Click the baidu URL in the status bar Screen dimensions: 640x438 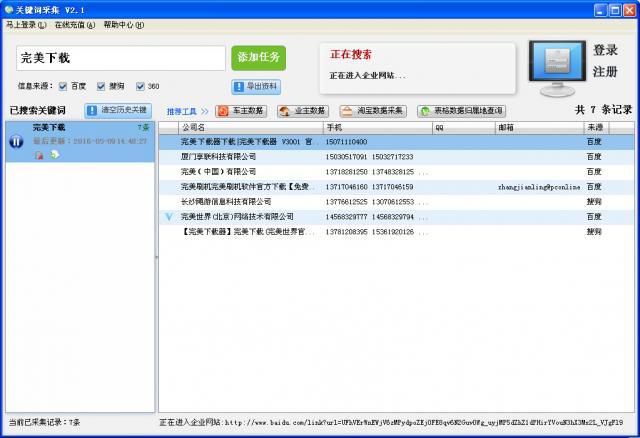click(x=424, y=422)
